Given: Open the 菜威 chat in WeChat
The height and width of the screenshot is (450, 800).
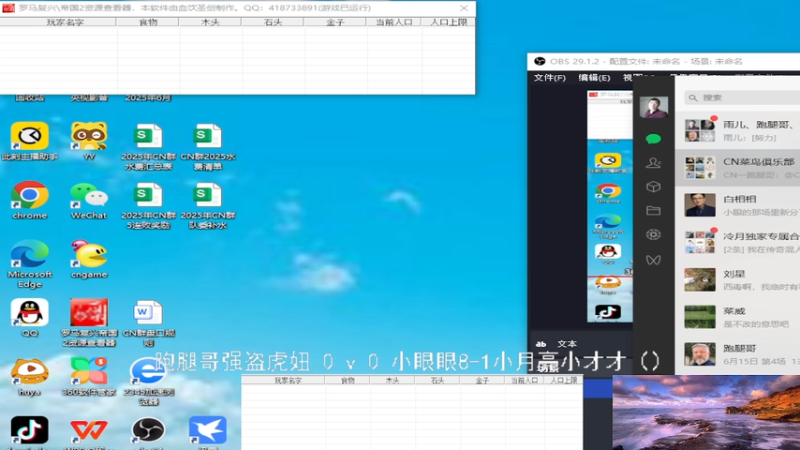Looking at the screenshot, I should pos(738,317).
